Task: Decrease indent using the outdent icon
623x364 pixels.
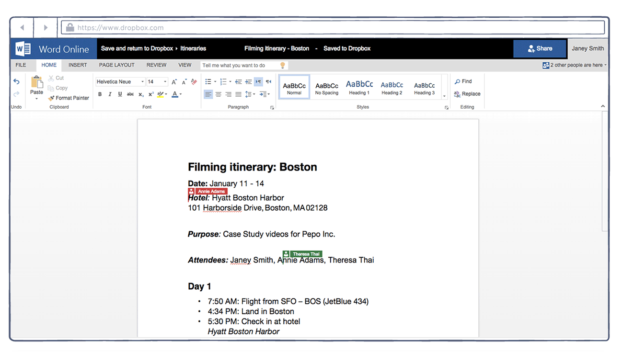Action: [238, 82]
